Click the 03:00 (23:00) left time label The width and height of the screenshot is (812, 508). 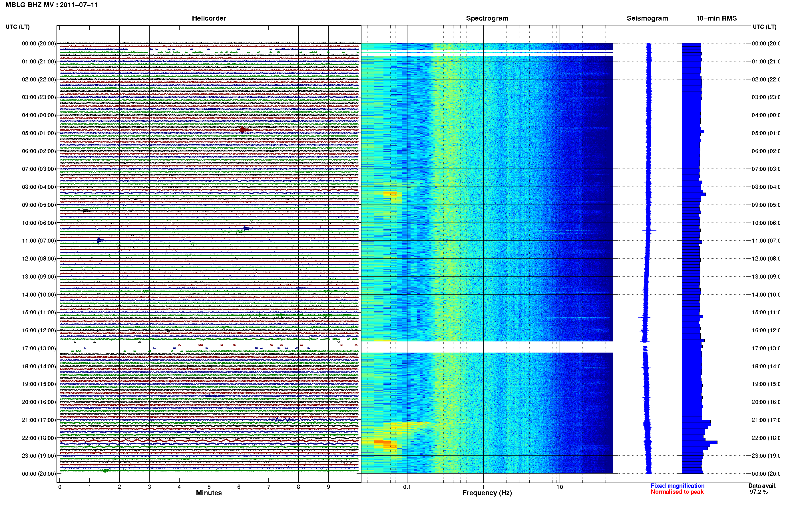39,97
